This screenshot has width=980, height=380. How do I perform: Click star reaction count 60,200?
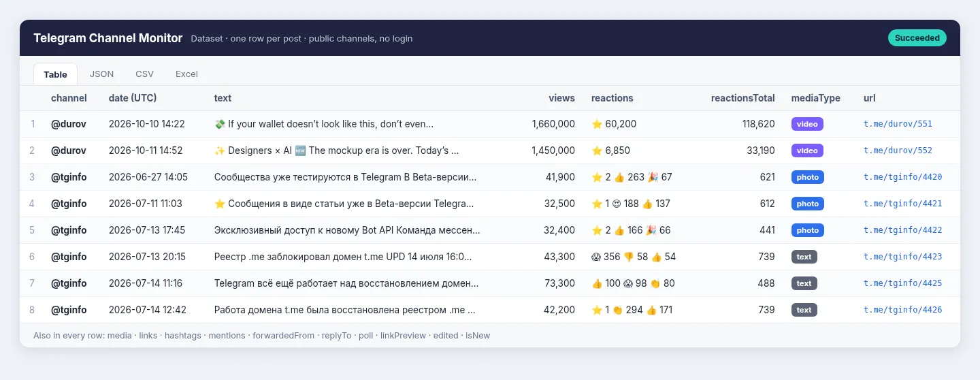tap(614, 124)
